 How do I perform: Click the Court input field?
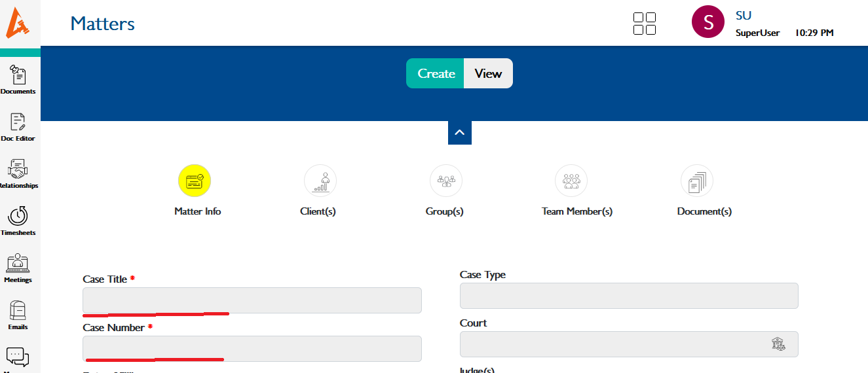click(x=629, y=344)
